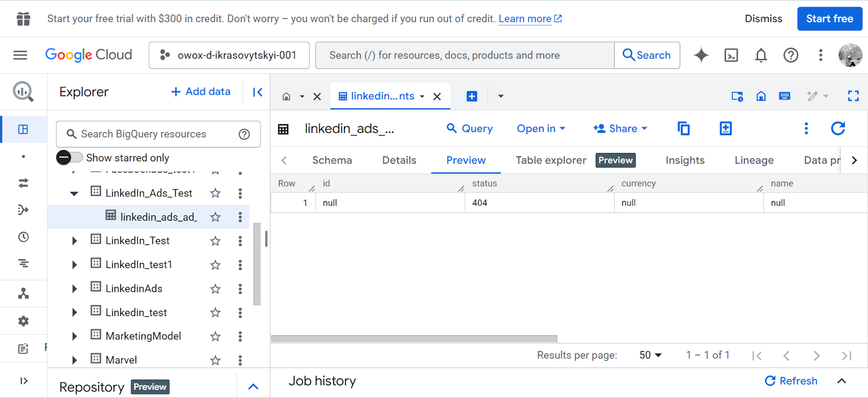Expand the LinkedIn_test1 dataset
868x398 pixels.
click(74, 265)
